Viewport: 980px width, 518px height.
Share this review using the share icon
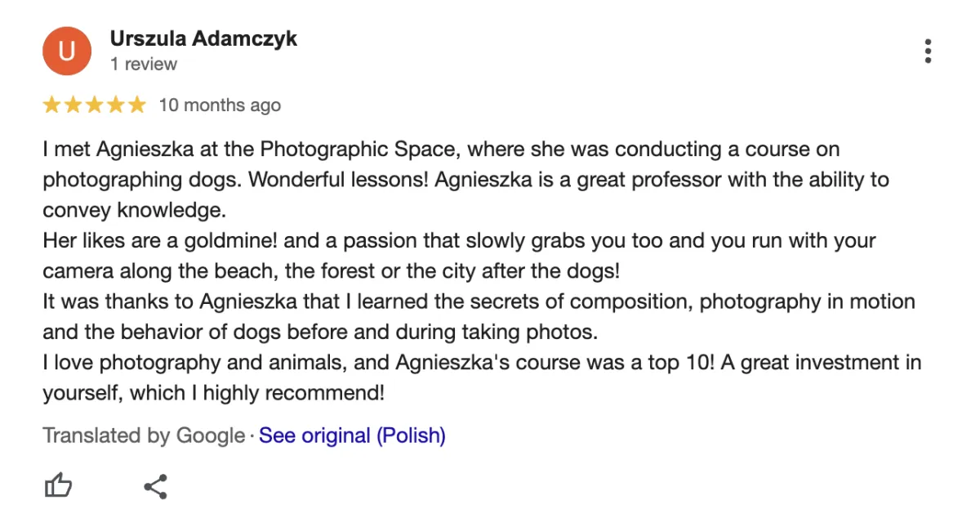tap(155, 486)
